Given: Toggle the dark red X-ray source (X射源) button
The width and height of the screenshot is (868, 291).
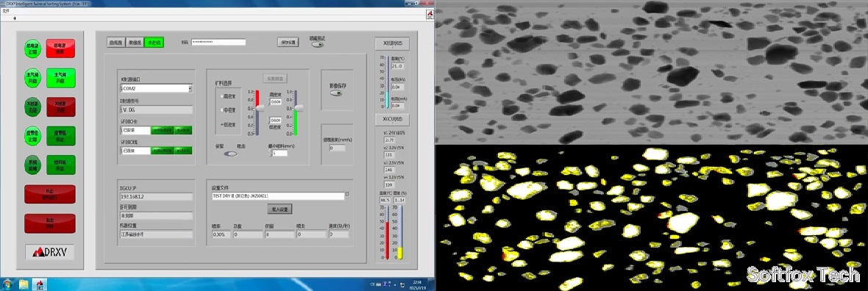Looking at the screenshot, I should [60, 107].
